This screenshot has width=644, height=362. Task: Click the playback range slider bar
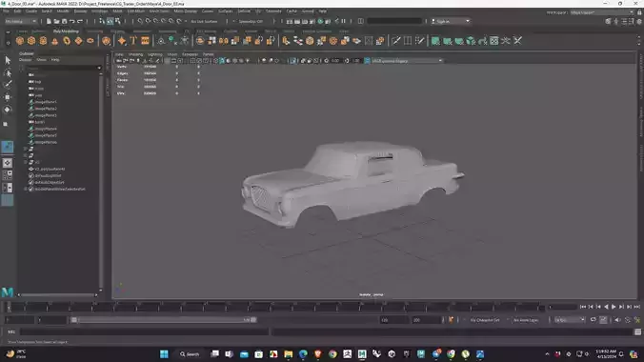pyautogui.click(x=164, y=320)
